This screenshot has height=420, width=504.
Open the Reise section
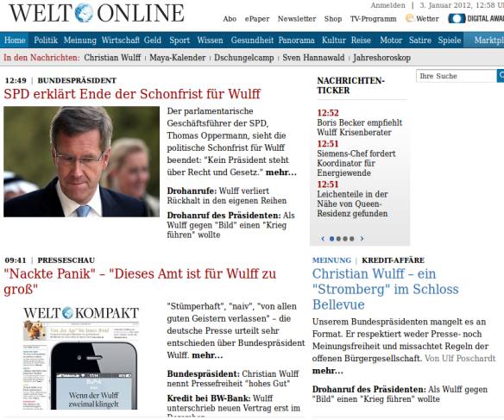click(361, 41)
